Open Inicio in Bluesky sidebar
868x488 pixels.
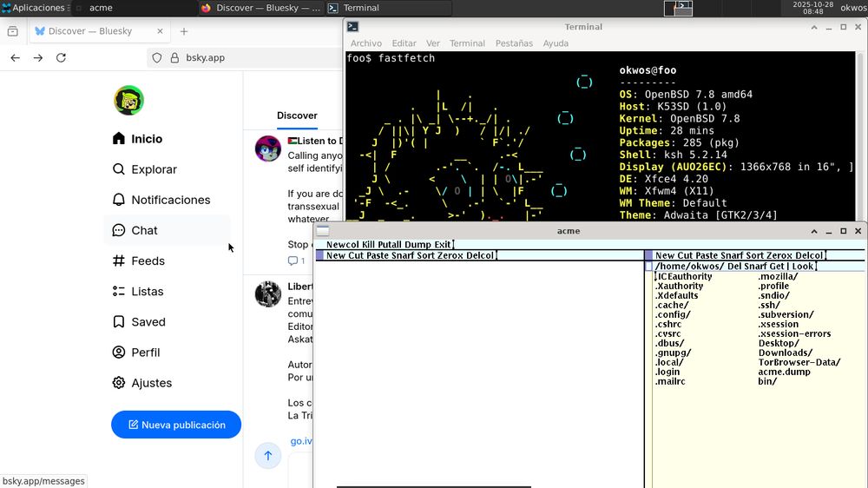click(137, 138)
